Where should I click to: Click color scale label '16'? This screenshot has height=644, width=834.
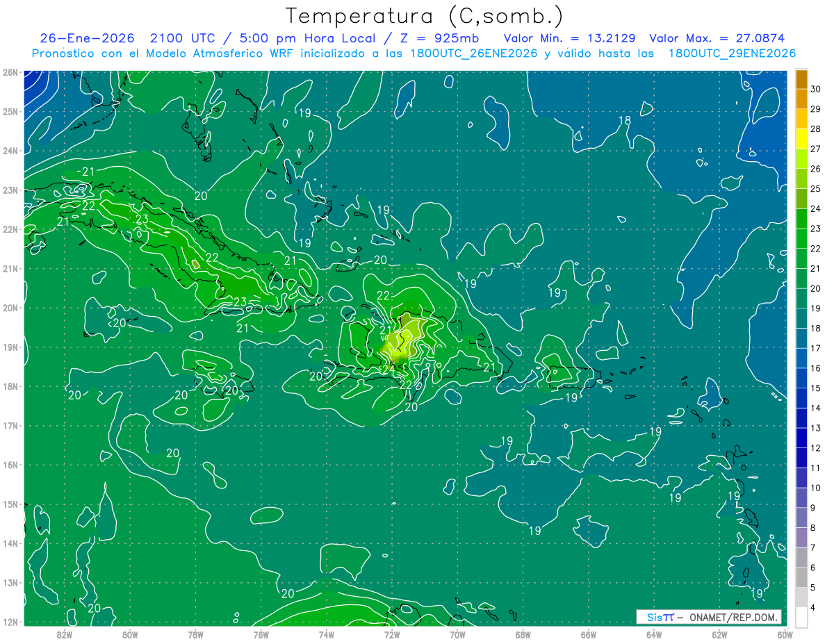pos(816,368)
